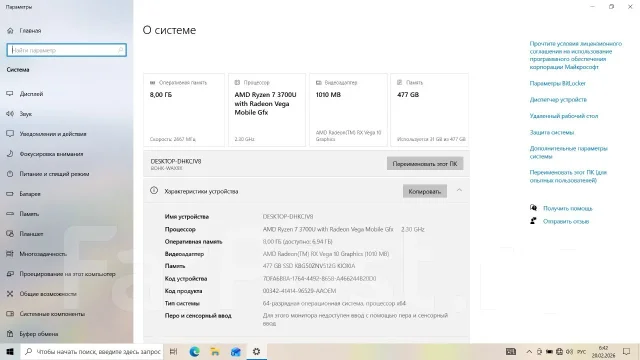Click Копировать device specs button
Viewport: 640px width, 360px height.
click(x=424, y=191)
